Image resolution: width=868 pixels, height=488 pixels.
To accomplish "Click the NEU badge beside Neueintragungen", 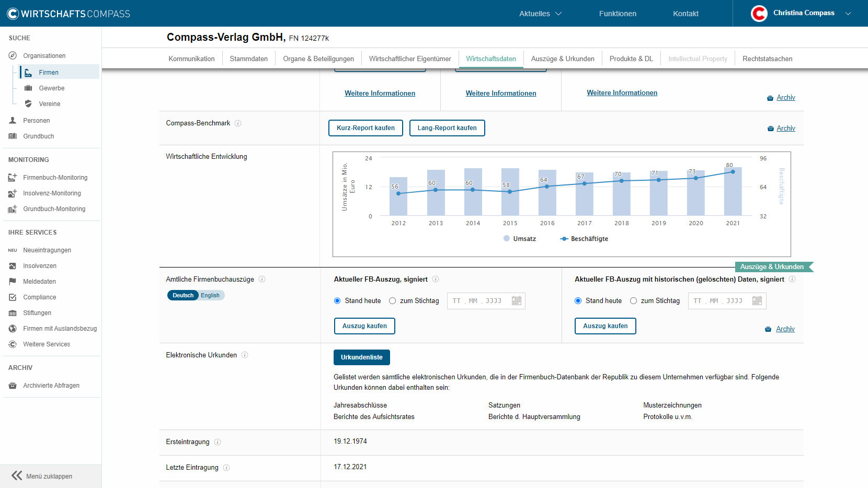I will click(13, 250).
